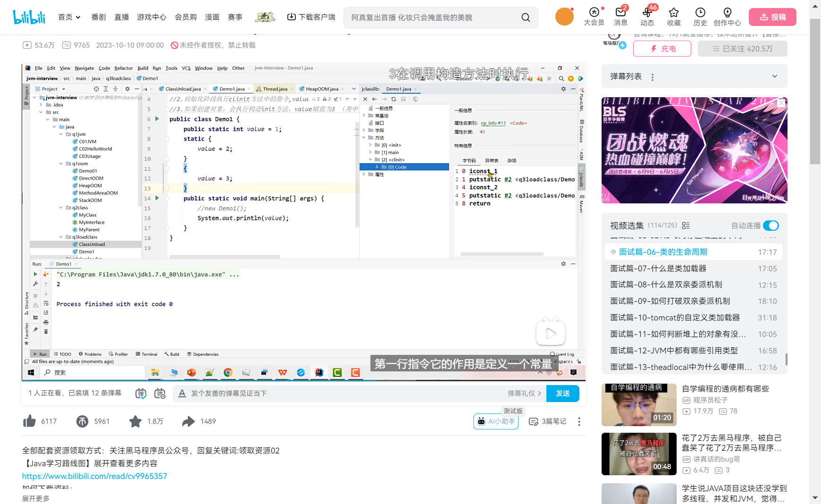821x504 pixels.
Task: Open the 消息 messages icon
Action: (x=620, y=17)
